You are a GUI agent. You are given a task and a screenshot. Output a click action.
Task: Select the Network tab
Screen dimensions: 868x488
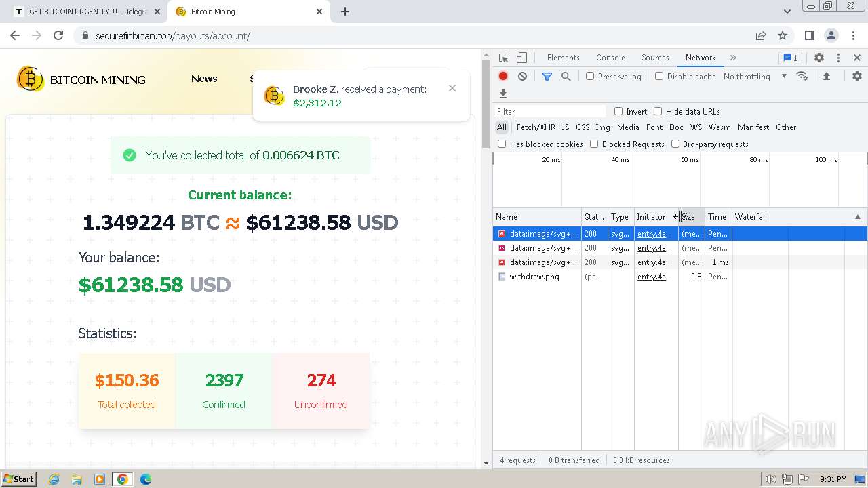[x=701, y=58]
